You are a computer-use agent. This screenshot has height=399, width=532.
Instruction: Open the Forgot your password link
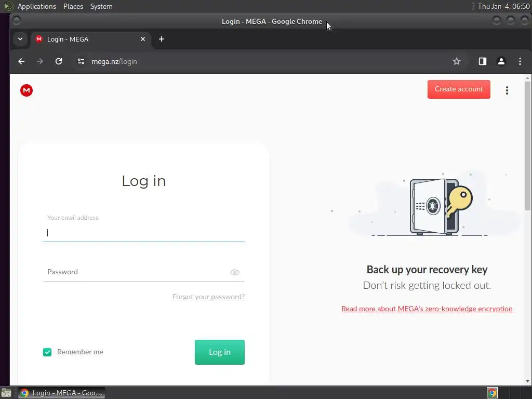208,297
